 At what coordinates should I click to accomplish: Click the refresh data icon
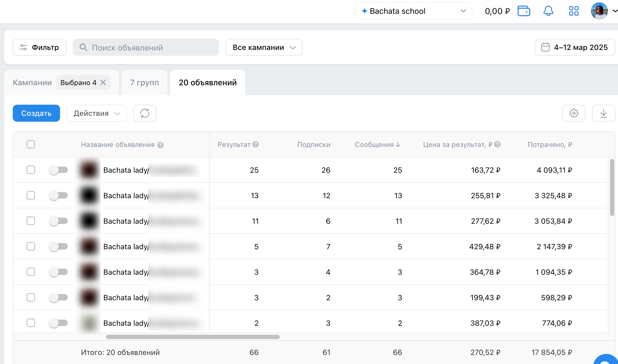coord(145,113)
